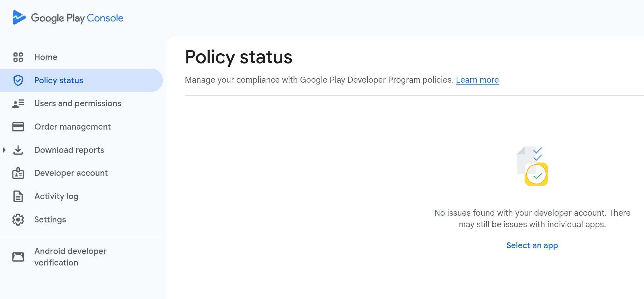Click the Users and permissions icon
Screen dimensions: 644x299
(x=18, y=104)
